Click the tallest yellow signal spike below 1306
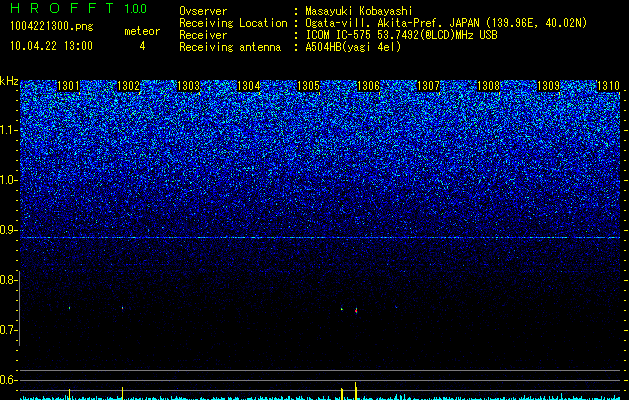 click(356, 391)
